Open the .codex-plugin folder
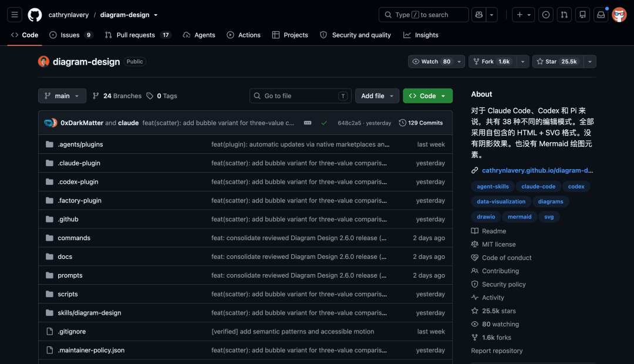 click(x=78, y=182)
